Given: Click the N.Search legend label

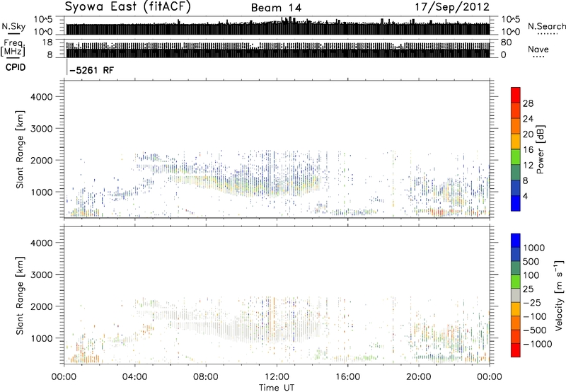Looking at the screenshot, I should [x=543, y=25].
